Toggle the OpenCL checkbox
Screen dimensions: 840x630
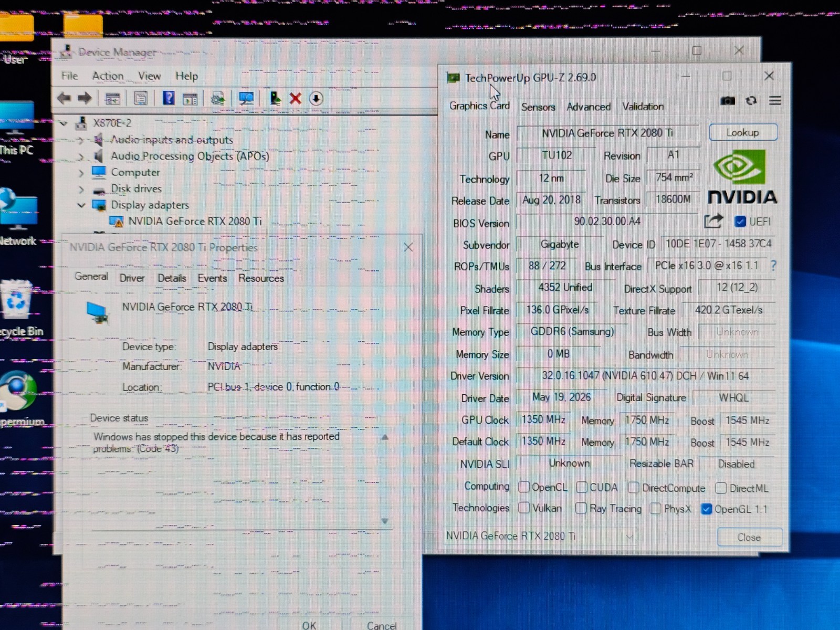523,487
